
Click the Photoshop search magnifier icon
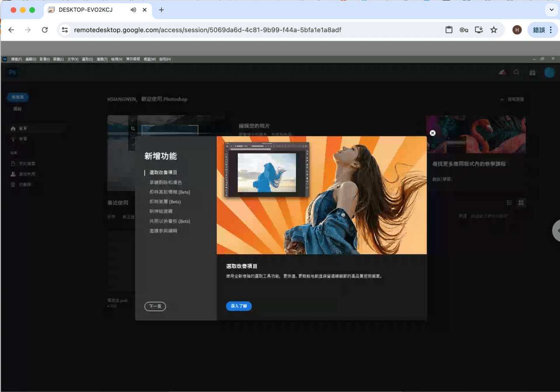click(517, 73)
